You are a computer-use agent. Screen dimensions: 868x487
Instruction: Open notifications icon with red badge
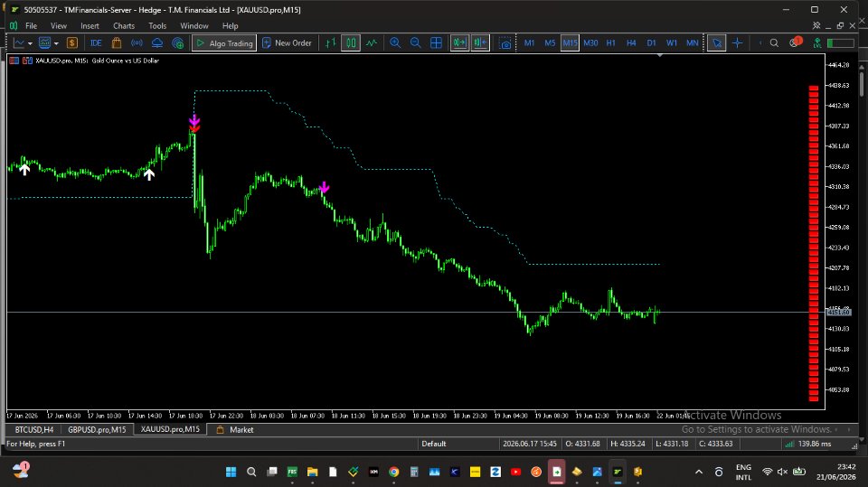(x=795, y=42)
